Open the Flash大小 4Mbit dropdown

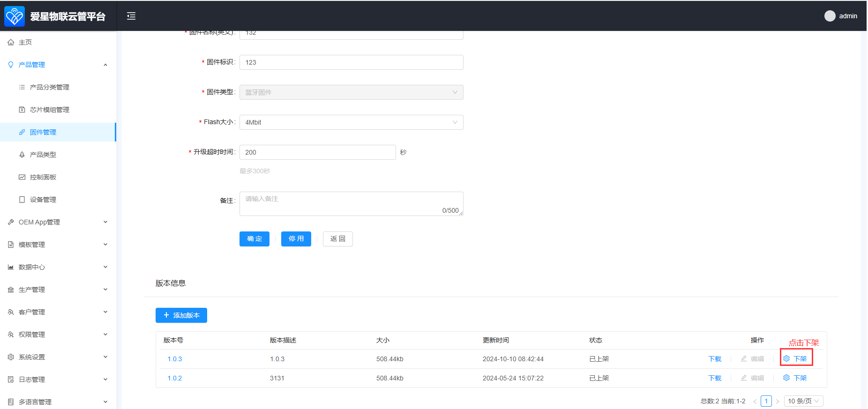[x=351, y=122]
